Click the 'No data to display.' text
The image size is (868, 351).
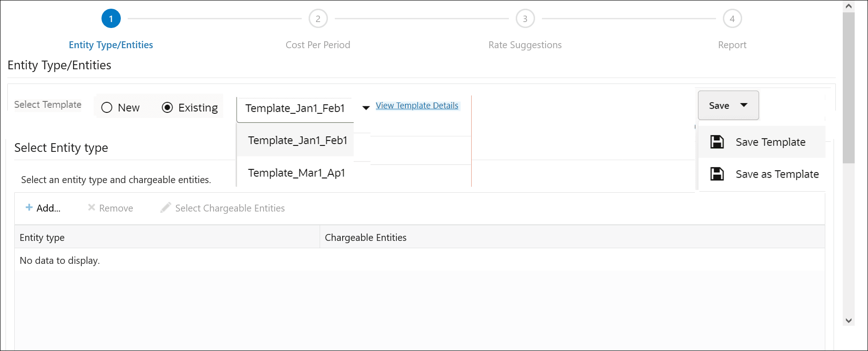pyautogui.click(x=60, y=261)
